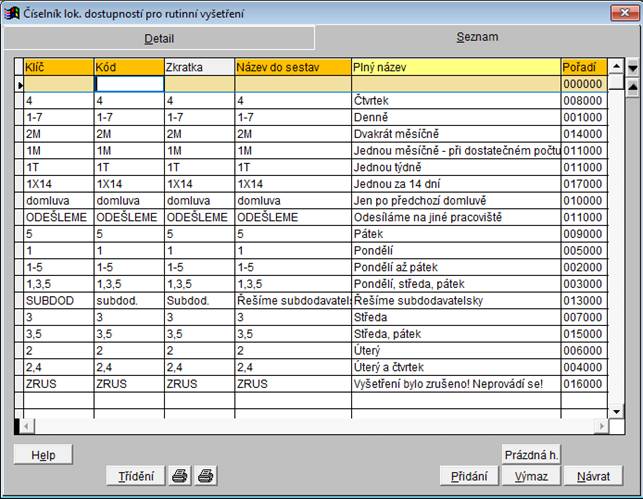The width and height of the screenshot is (643, 499).
Task: Click the black down-arrow button beside the grid
Action: [632, 68]
